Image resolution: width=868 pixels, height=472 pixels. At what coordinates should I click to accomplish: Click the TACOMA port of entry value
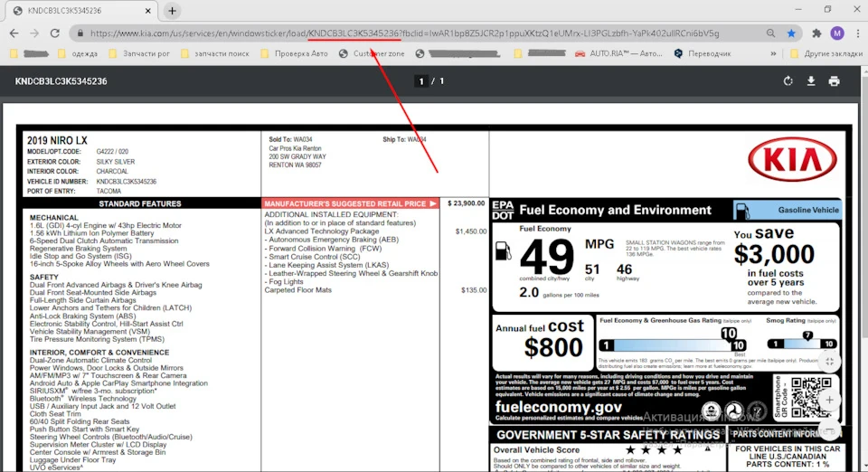pos(108,191)
